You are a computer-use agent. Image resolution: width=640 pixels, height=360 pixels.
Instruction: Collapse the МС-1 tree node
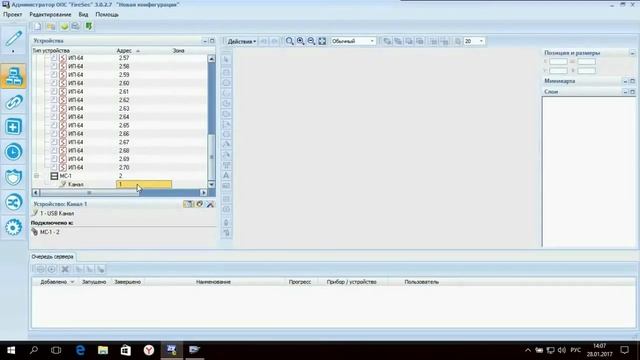[x=36, y=176]
